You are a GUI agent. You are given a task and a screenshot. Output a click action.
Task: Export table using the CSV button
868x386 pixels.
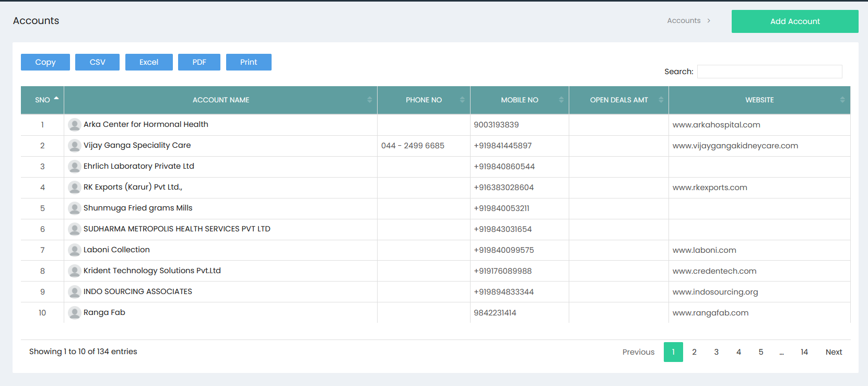click(x=97, y=62)
